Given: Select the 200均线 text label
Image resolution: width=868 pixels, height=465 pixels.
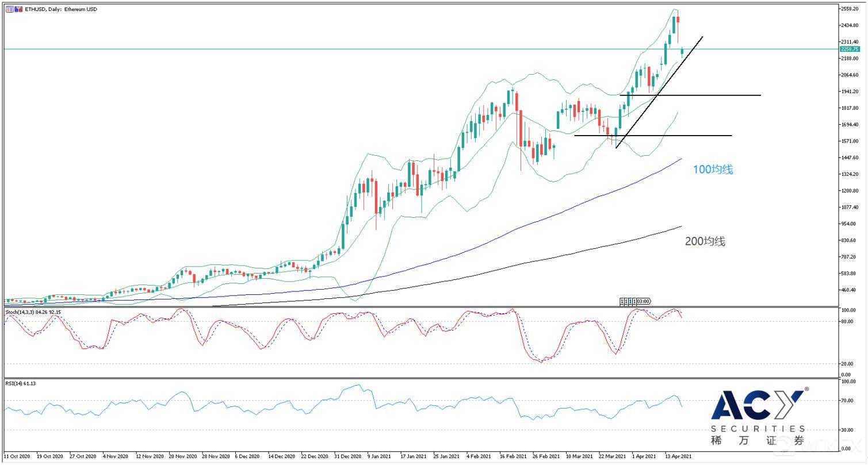Looking at the screenshot, I should tap(705, 241).
